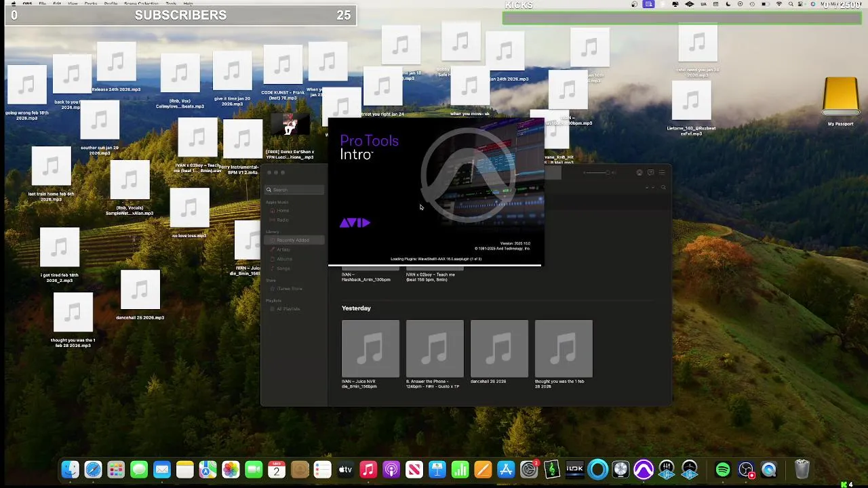This screenshot has width=868, height=488.
Task: Show lyrics panel in Music
Action: (650, 173)
